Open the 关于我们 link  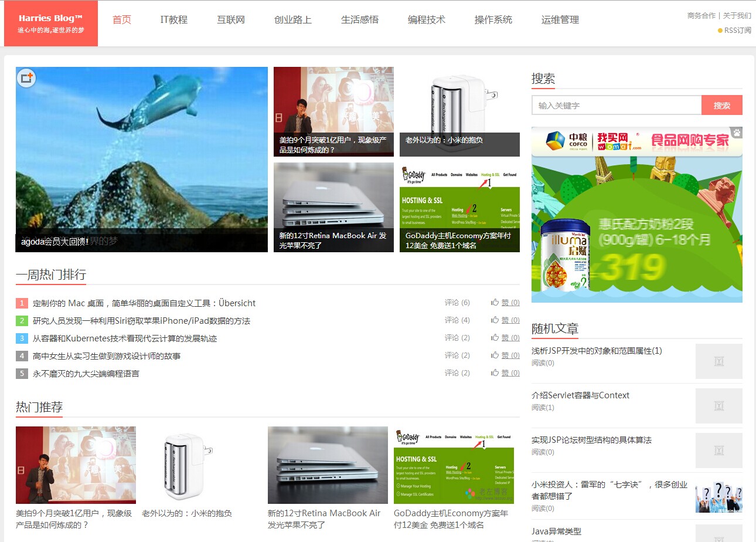(x=737, y=16)
